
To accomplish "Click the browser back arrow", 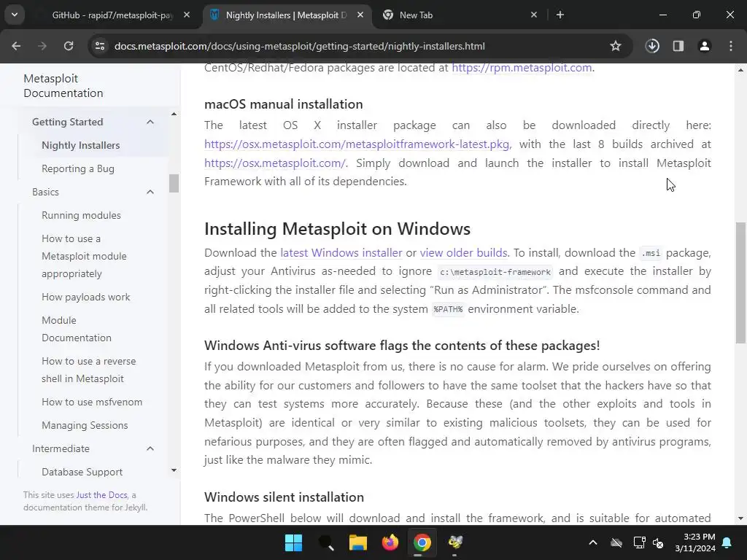I will point(16,46).
